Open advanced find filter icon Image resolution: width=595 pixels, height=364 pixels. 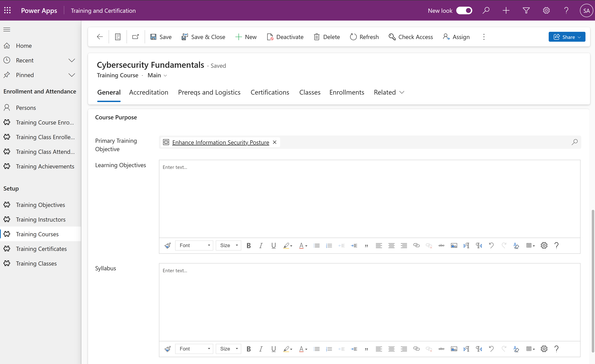pyautogui.click(x=526, y=10)
